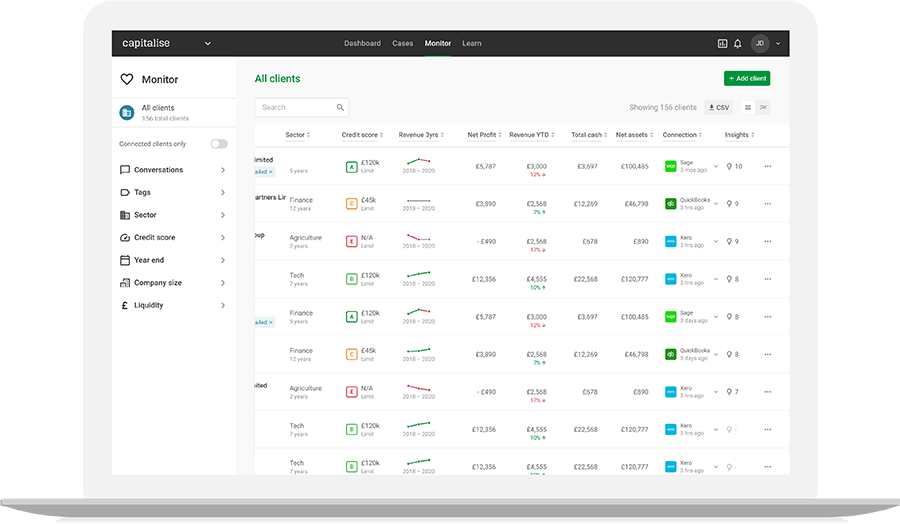Click the Tags label icon in sidebar
Viewport: 900px width, 524px height.
(125, 192)
